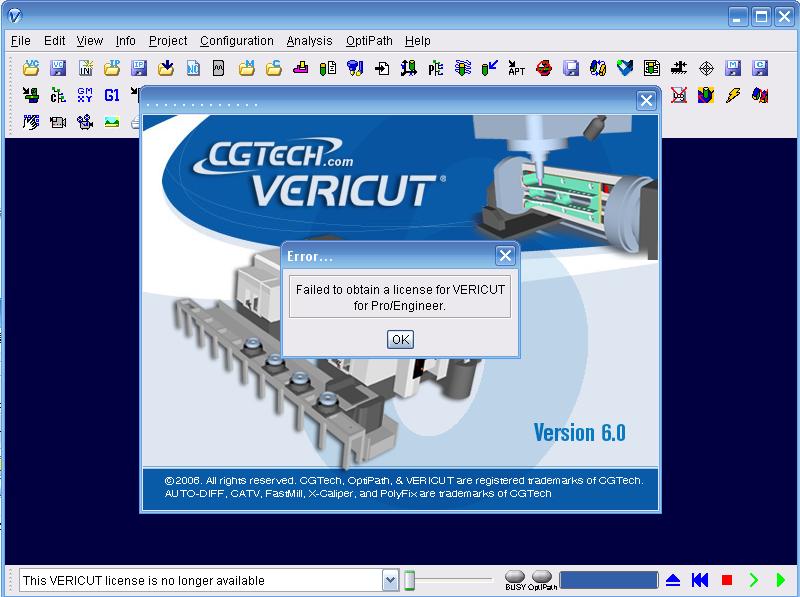Save VC project floppy icon
Viewport: 800px width, 597px height.
pyautogui.click(x=58, y=68)
